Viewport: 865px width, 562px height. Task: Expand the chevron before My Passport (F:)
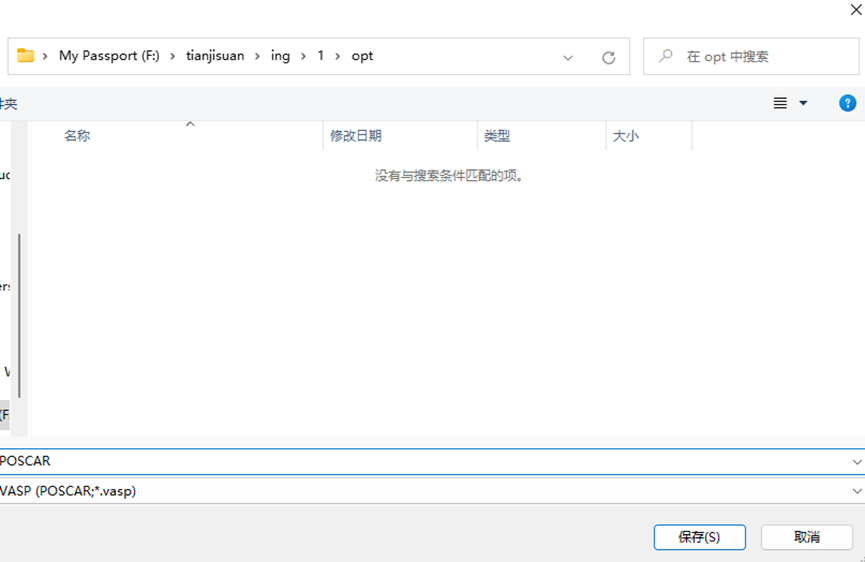coord(45,56)
